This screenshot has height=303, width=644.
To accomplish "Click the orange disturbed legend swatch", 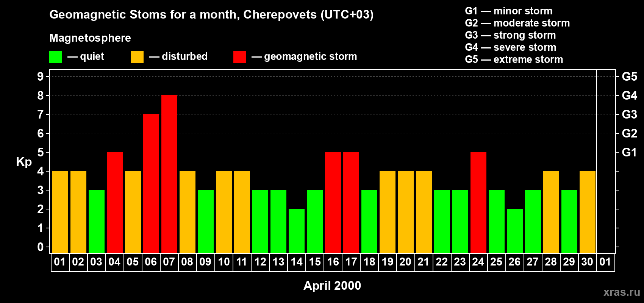I will point(137,57).
